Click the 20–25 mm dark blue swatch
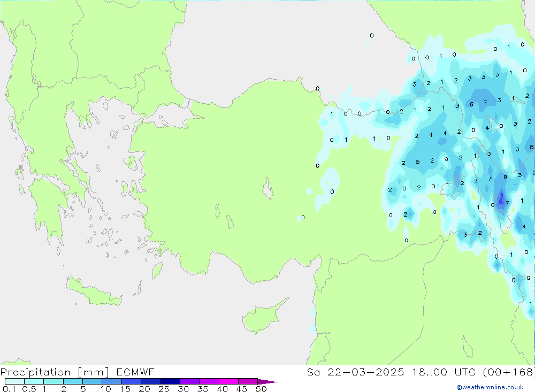 (151, 381)
